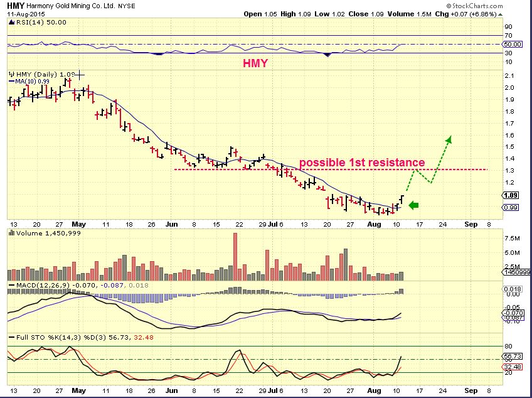532x398 pixels.
Task: Click the High 1.09 header value
Action: click(x=295, y=14)
